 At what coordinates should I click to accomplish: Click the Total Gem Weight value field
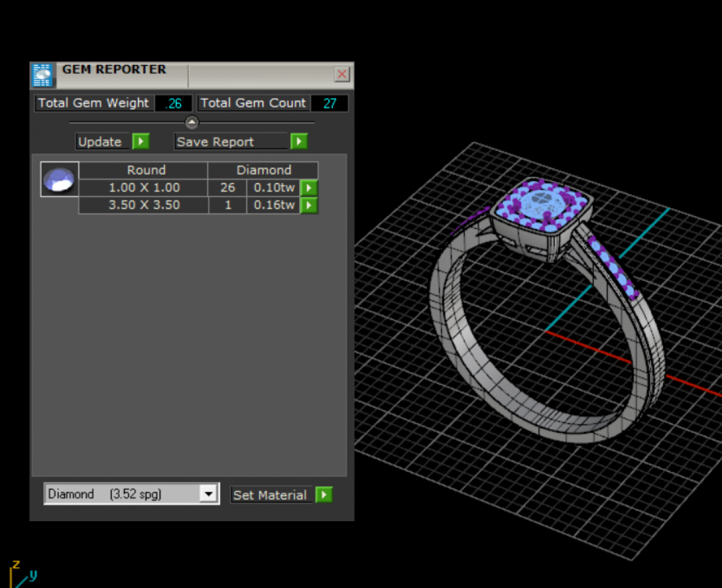tap(174, 104)
